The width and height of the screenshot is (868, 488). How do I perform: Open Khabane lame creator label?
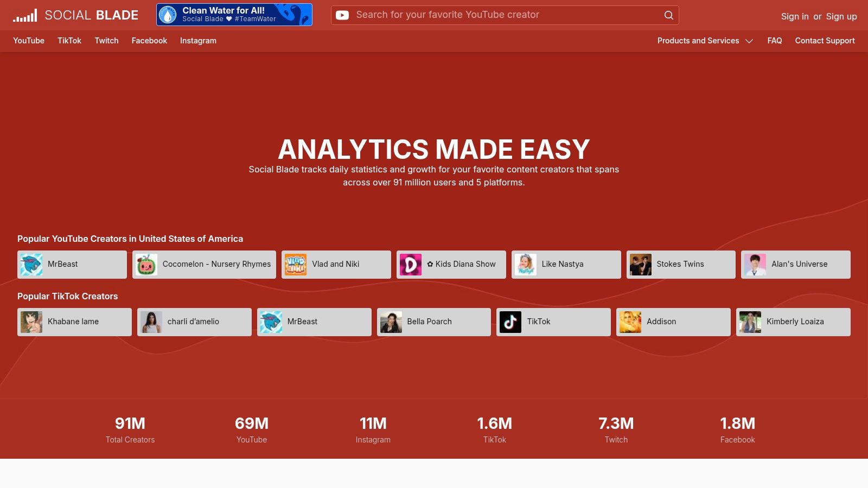tap(73, 322)
